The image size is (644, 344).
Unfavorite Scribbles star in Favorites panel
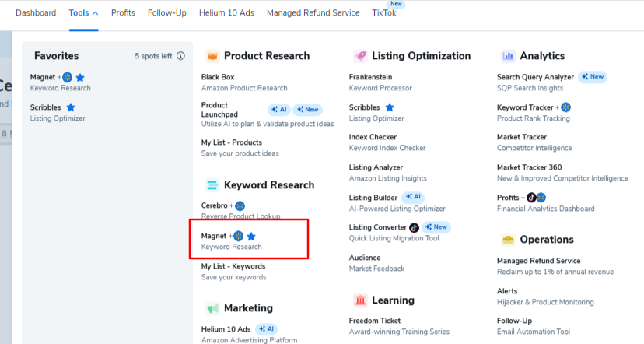(x=71, y=107)
